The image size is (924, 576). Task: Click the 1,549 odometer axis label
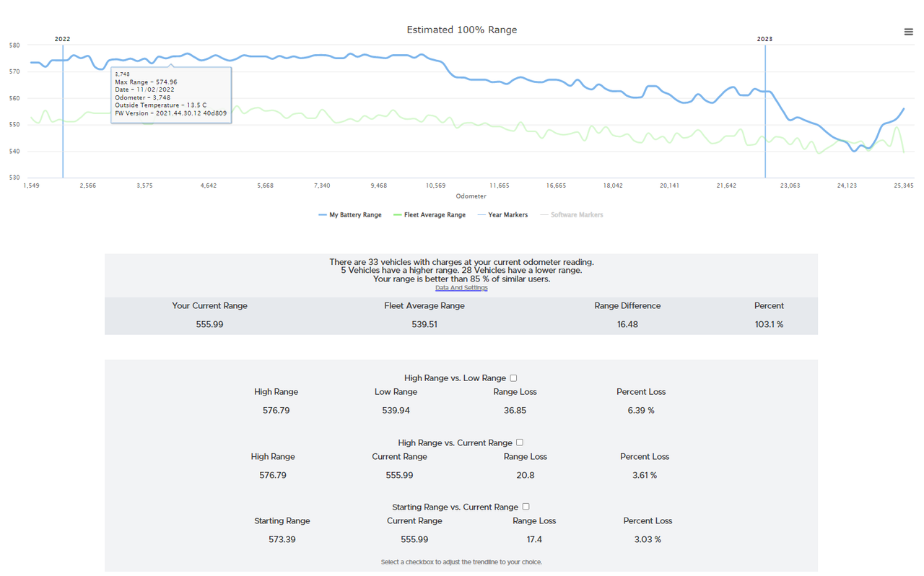(x=31, y=186)
